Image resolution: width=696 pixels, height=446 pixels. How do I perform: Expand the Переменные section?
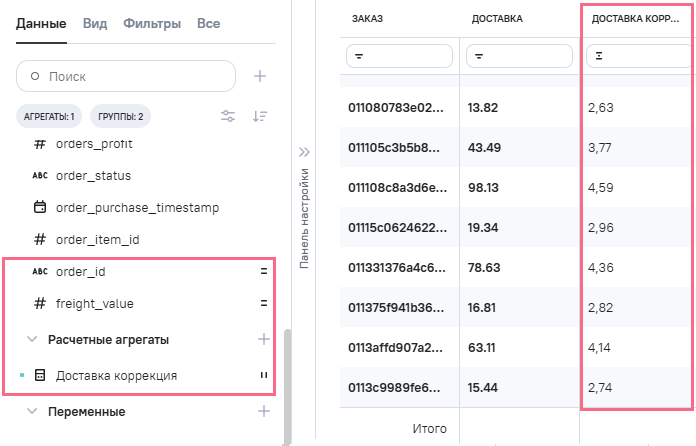point(32,412)
